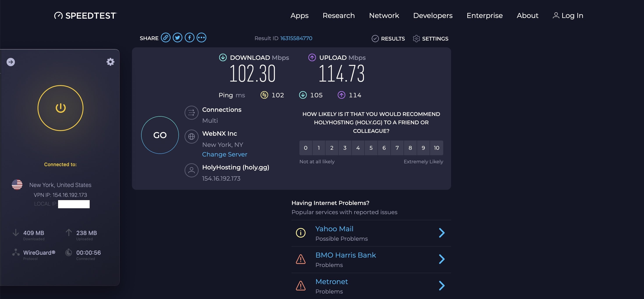Viewport: 644px width, 299px height.
Task: Expand Metronet problems chevron
Action: click(x=442, y=285)
